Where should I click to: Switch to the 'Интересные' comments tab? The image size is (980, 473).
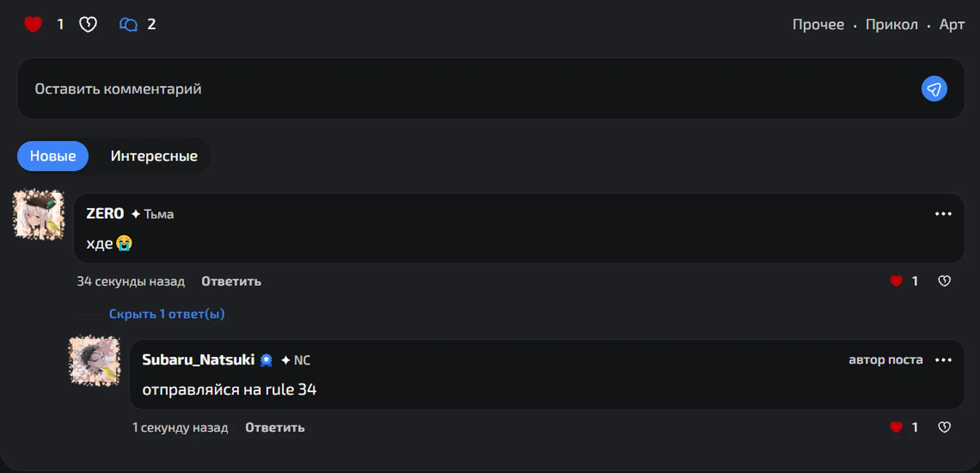tap(154, 156)
